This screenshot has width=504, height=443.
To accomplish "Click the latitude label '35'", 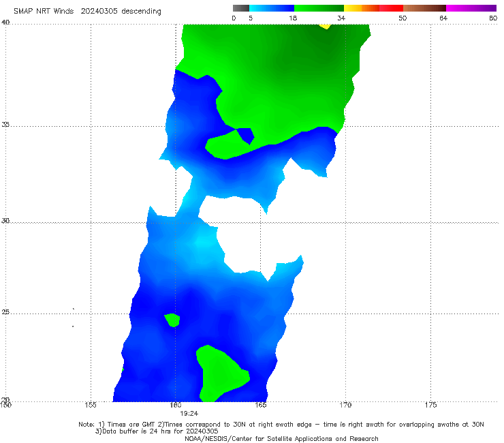I will [x=5, y=124].
